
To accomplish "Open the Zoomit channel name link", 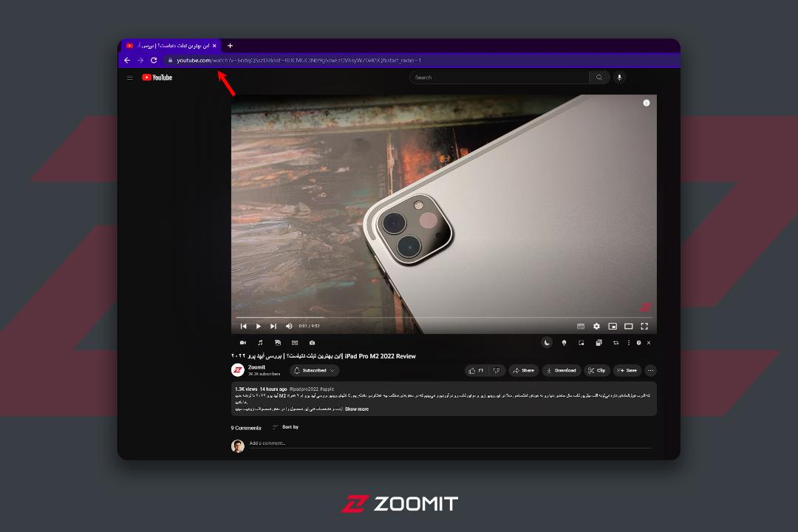I will point(256,367).
